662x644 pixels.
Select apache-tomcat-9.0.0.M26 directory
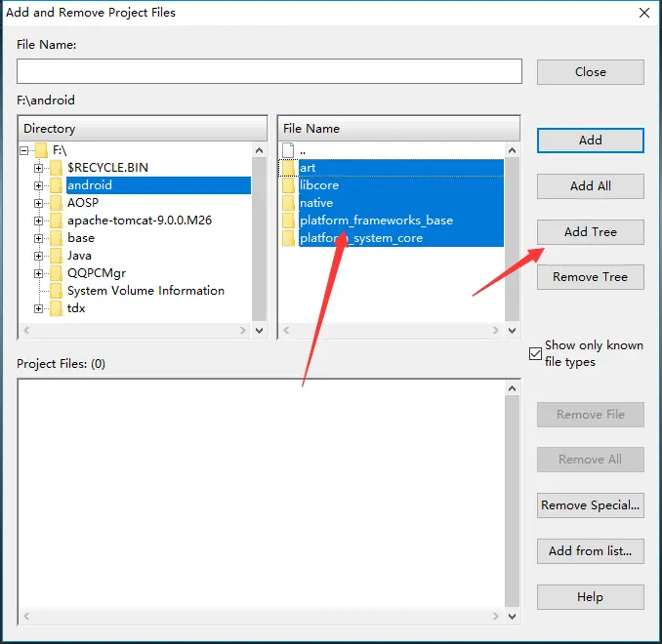click(140, 221)
